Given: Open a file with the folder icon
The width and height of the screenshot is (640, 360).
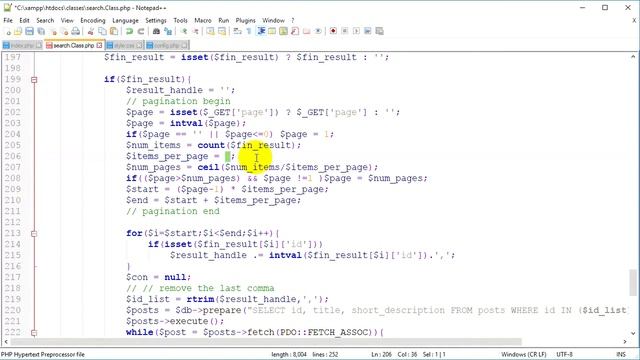Looking at the screenshot, I should [x=18, y=31].
